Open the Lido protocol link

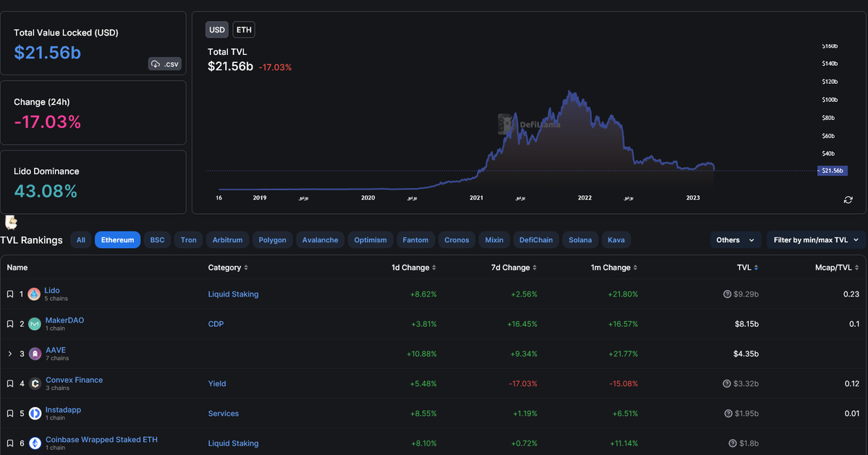coord(52,290)
